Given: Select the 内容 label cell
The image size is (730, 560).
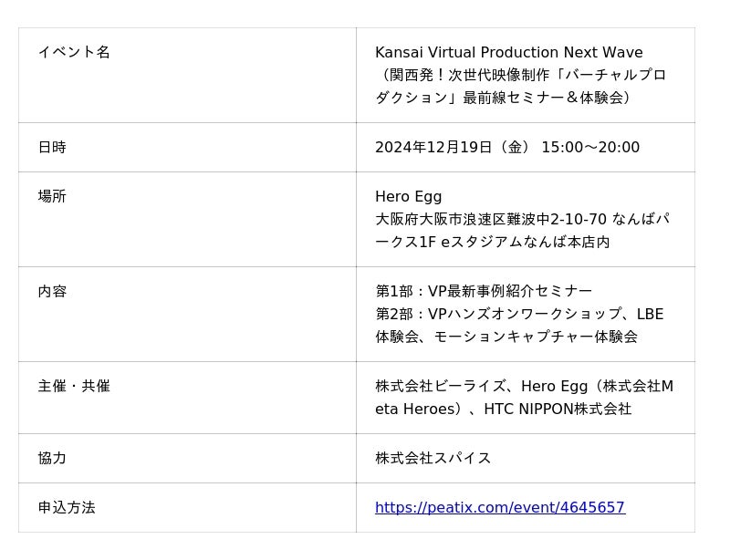Looking at the screenshot, I should point(52,291).
